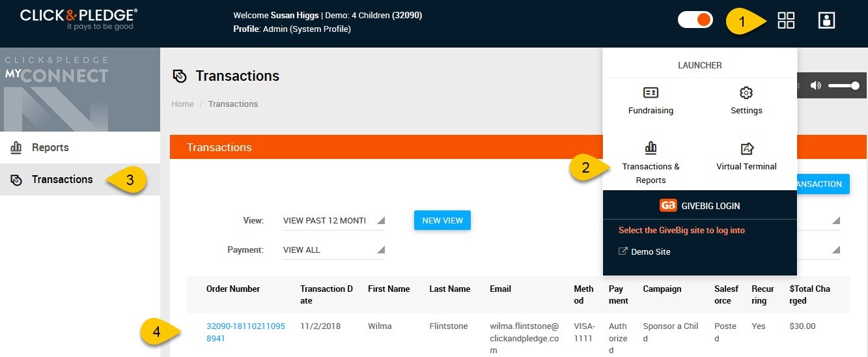868x357 pixels.
Task: Click the Fundraising card icon
Action: click(x=651, y=93)
